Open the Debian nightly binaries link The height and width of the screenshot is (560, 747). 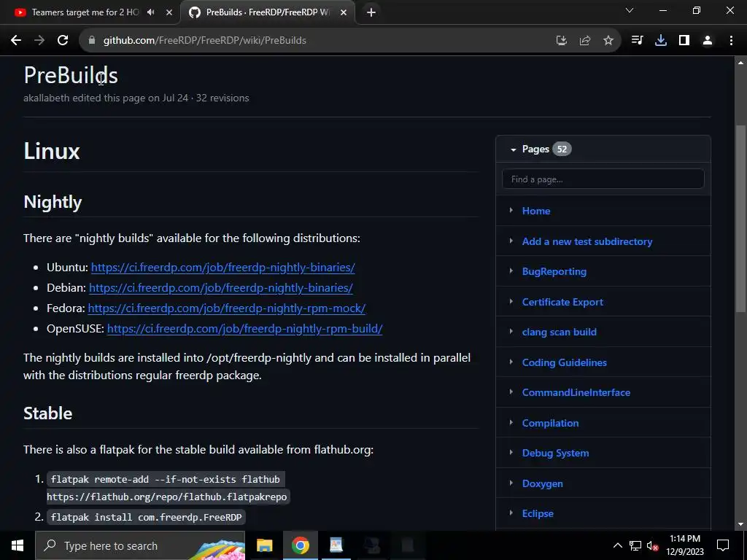[220, 288]
